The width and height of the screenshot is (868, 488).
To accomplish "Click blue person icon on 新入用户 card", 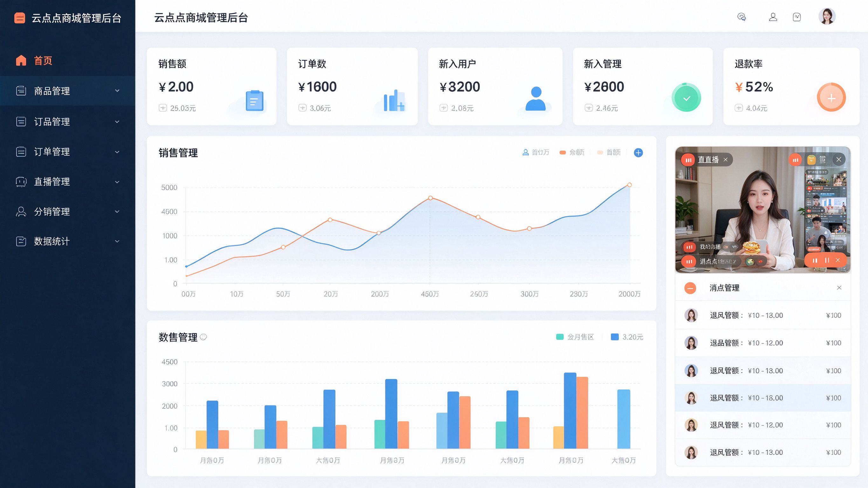I will [536, 98].
